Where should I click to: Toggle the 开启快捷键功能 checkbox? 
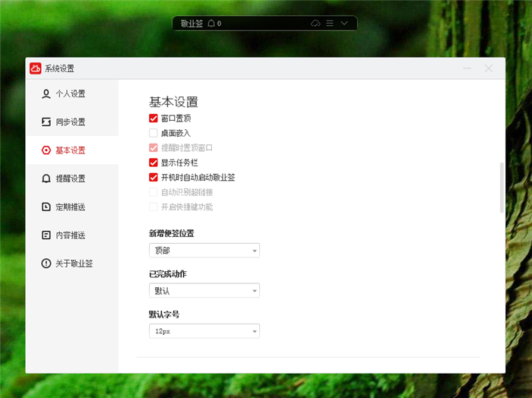(154, 207)
